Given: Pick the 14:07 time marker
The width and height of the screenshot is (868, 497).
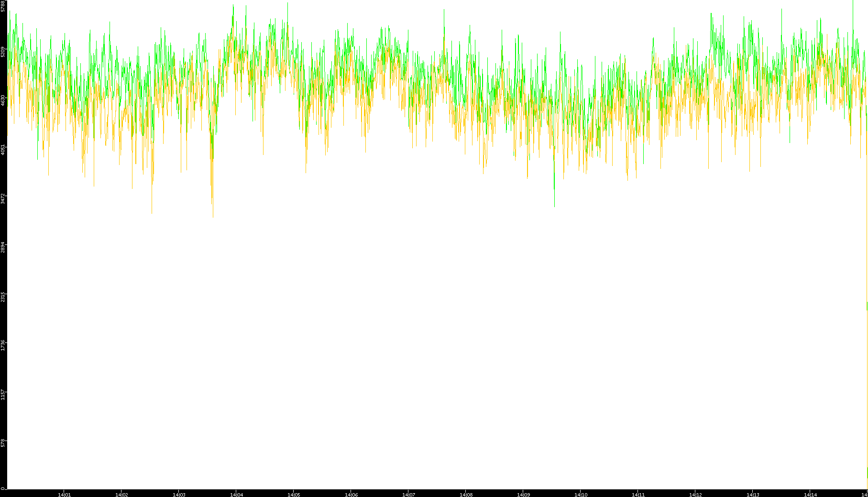Looking at the screenshot, I should (x=408, y=495).
